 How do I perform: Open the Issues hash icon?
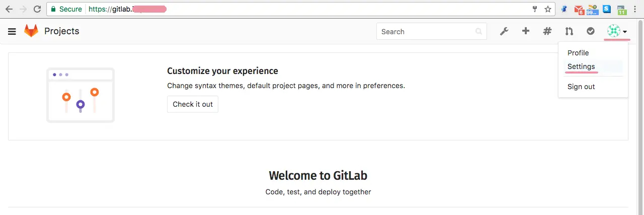547,31
